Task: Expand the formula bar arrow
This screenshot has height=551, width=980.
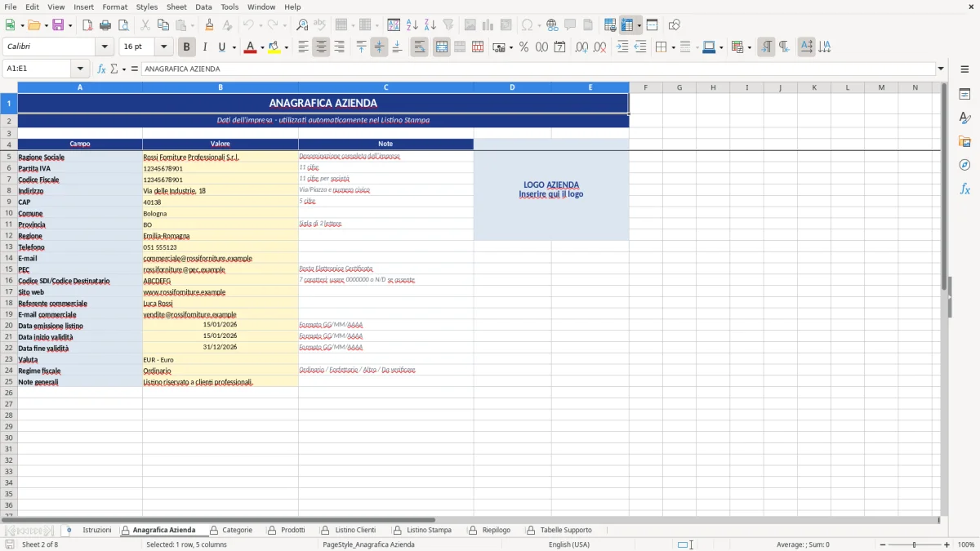Action: click(941, 69)
